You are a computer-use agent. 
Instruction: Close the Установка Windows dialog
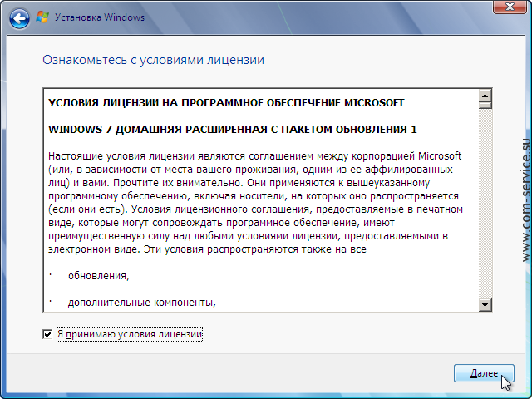point(510,7)
